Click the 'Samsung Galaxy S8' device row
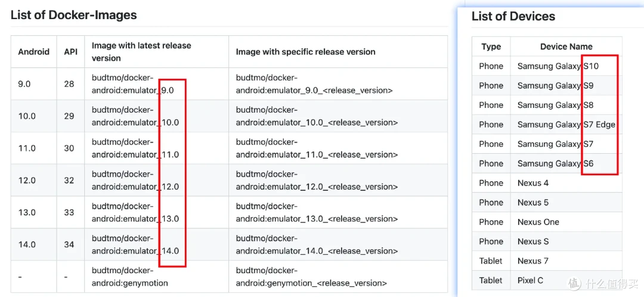This screenshot has width=644, height=297. pyautogui.click(x=547, y=105)
